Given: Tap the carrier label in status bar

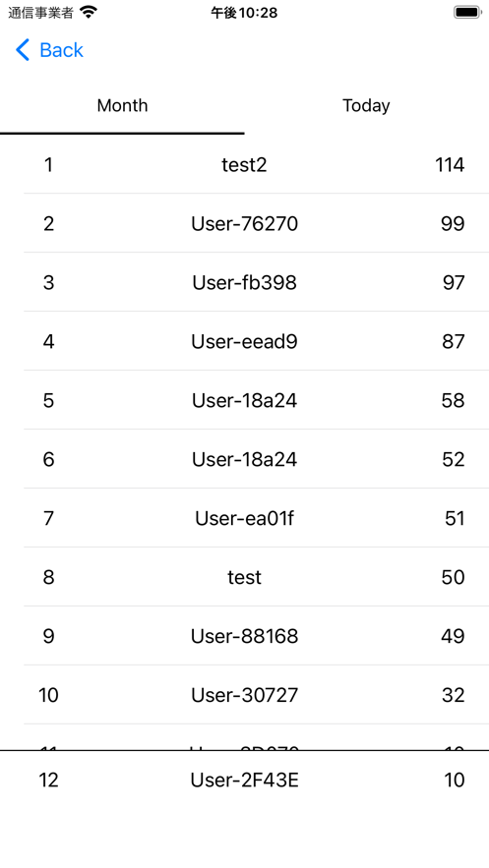Looking at the screenshot, I should pos(41,13).
